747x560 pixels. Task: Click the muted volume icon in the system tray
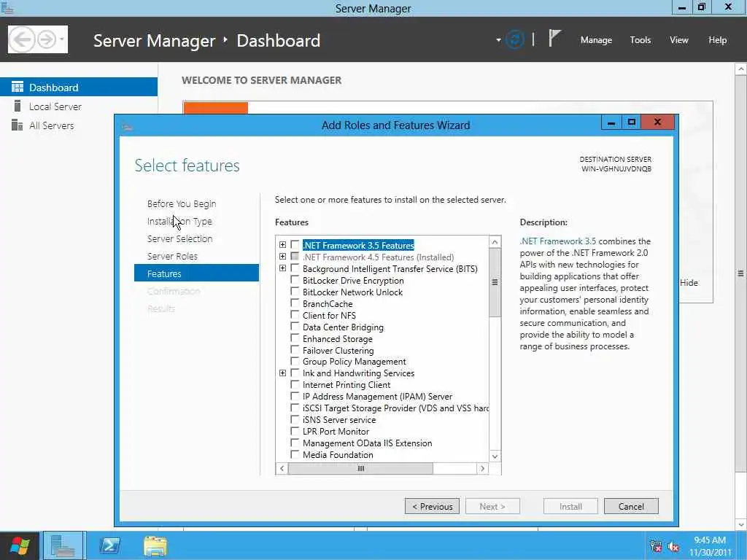tap(673, 546)
